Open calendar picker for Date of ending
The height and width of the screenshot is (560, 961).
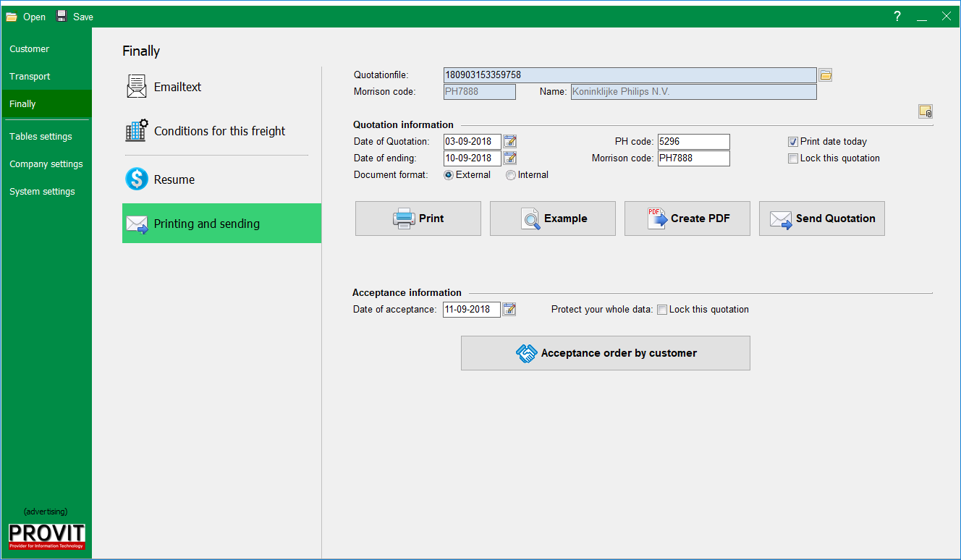pyautogui.click(x=510, y=158)
